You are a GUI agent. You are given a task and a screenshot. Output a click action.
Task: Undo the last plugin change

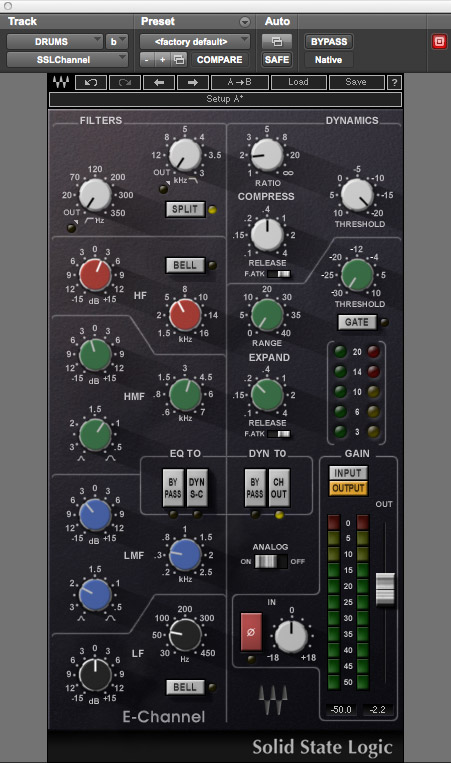[x=91, y=82]
